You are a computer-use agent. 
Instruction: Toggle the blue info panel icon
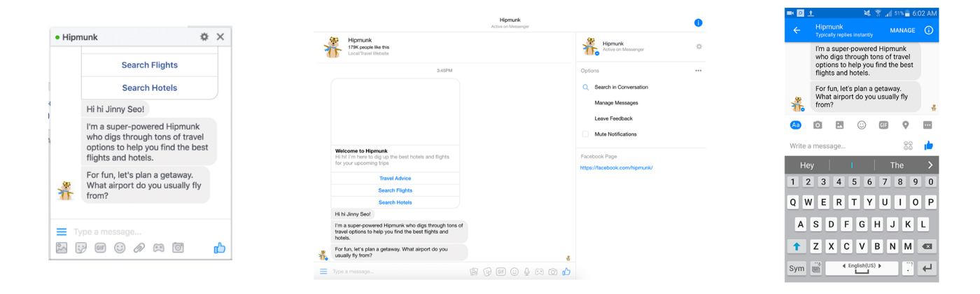pos(698,23)
